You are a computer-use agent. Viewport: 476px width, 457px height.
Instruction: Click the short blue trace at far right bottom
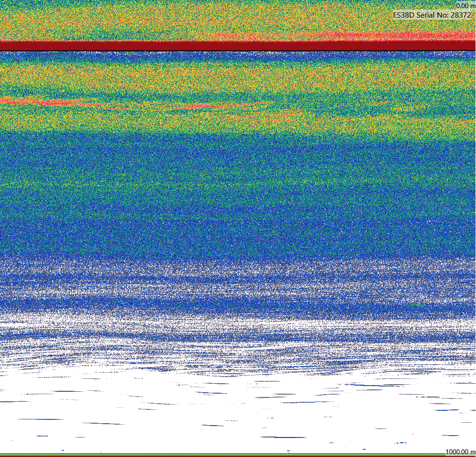click(x=451, y=436)
